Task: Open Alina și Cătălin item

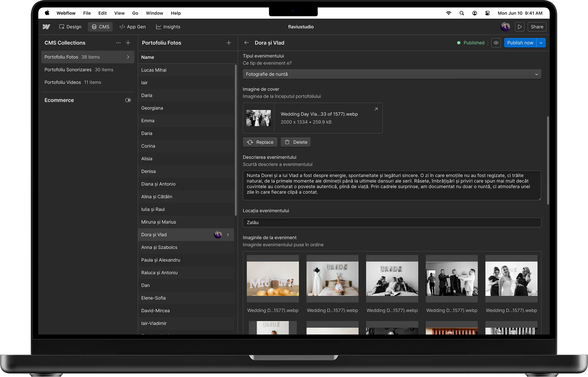Action: tap(186, 197)
